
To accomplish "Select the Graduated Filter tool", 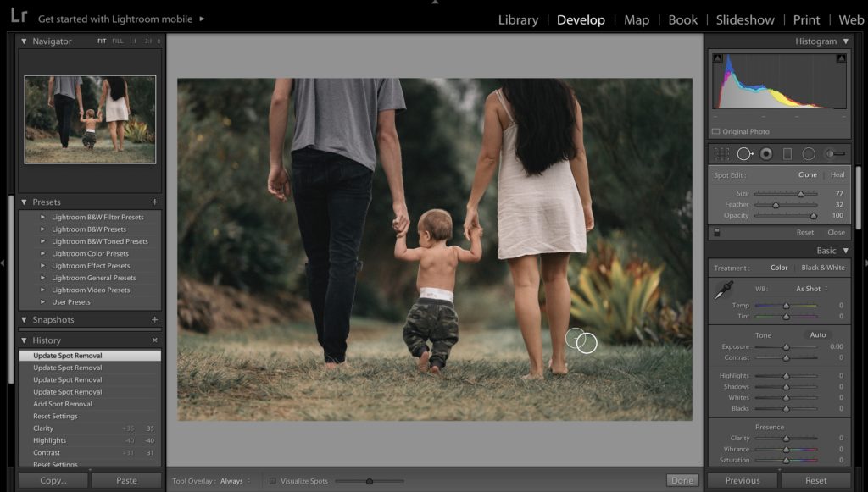I will tap(787, 153).
